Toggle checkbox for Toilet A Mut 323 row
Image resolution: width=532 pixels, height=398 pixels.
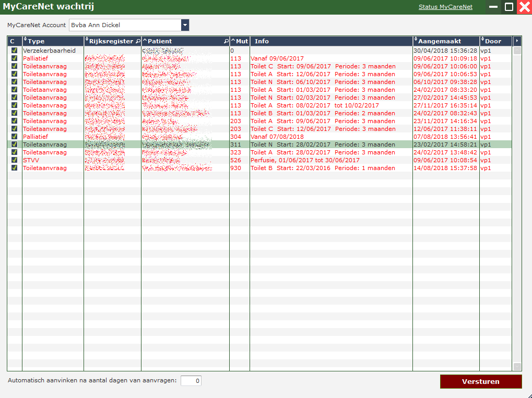[14, 152]
